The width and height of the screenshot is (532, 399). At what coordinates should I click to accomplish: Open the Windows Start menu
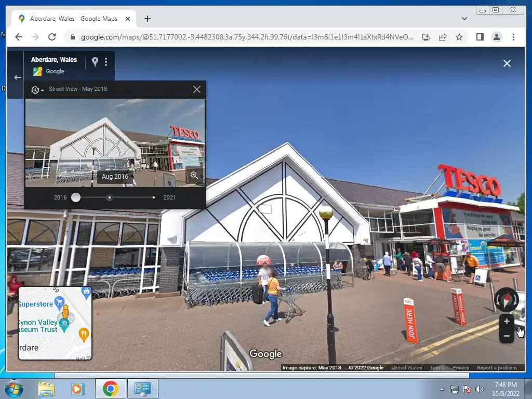pos(14,389)
